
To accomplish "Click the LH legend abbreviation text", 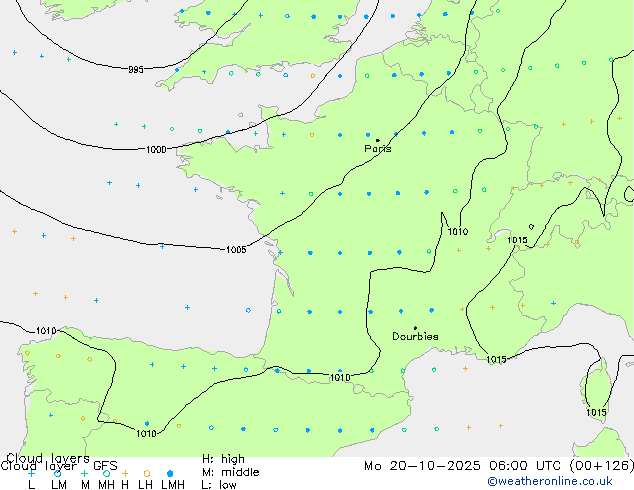I will pos(145,485).
